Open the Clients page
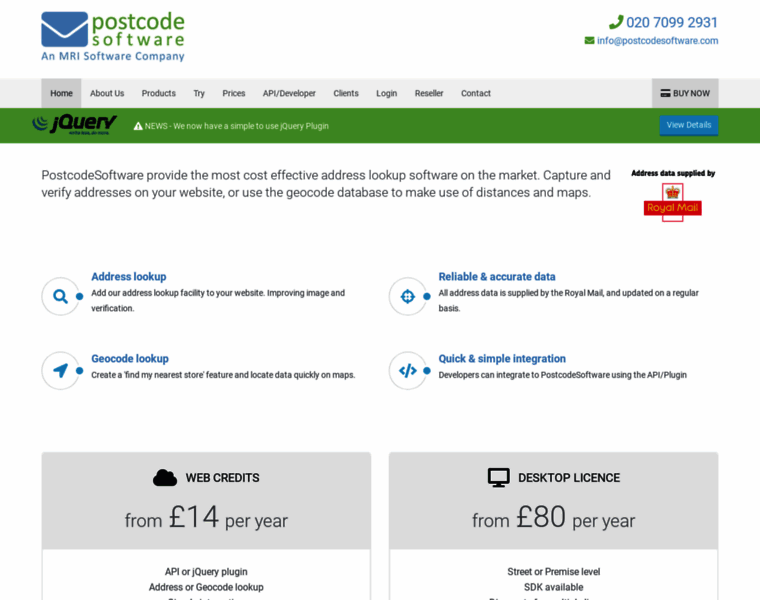This screenshot has height=600, width=760. tap(346, 93)
